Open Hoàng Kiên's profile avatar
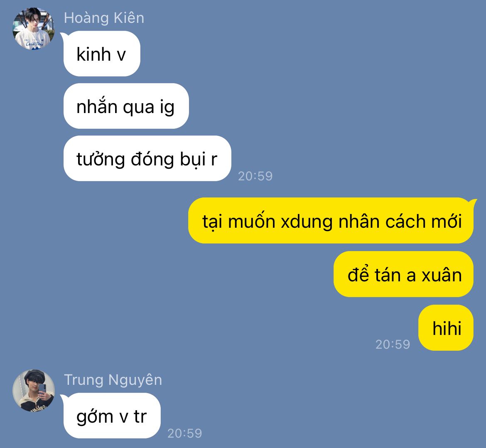The height and width of the screenshot is (448, 486). tap(34, 28)
